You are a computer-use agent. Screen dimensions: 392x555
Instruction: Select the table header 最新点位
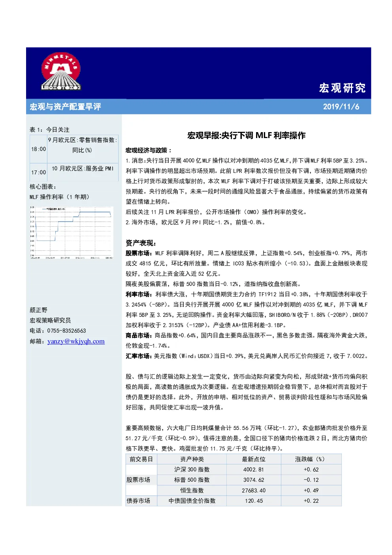tap(254, 459)
